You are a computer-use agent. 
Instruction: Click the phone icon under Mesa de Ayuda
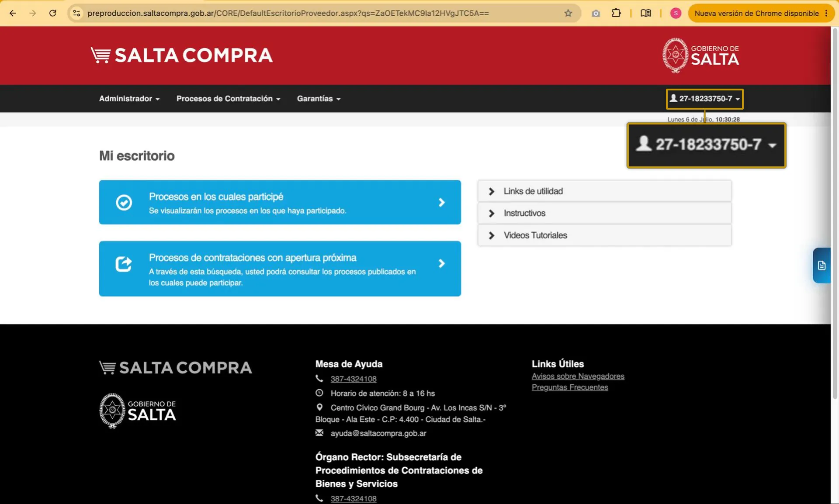[319, 378]
